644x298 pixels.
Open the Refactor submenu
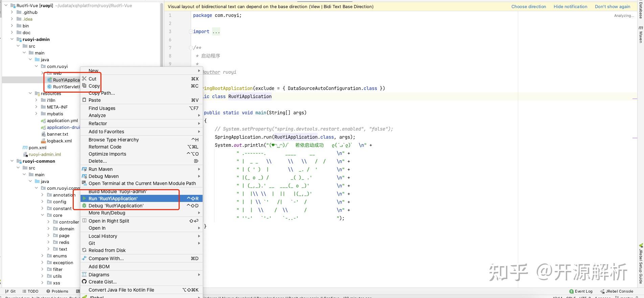[x=141, y=123]
